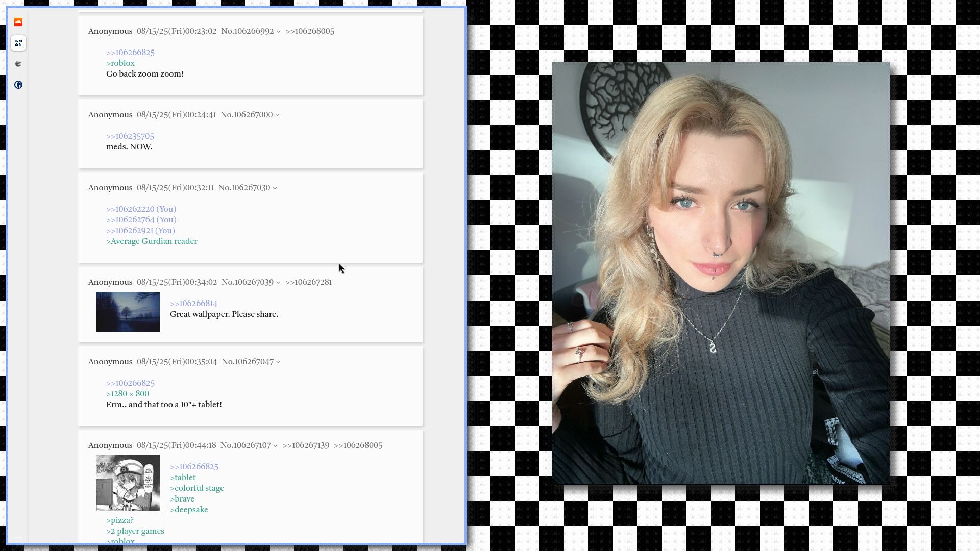Screen dimensions: 980x551
Task: Expand dropdown arrow of post No.106267039
Action: point(278,283)
